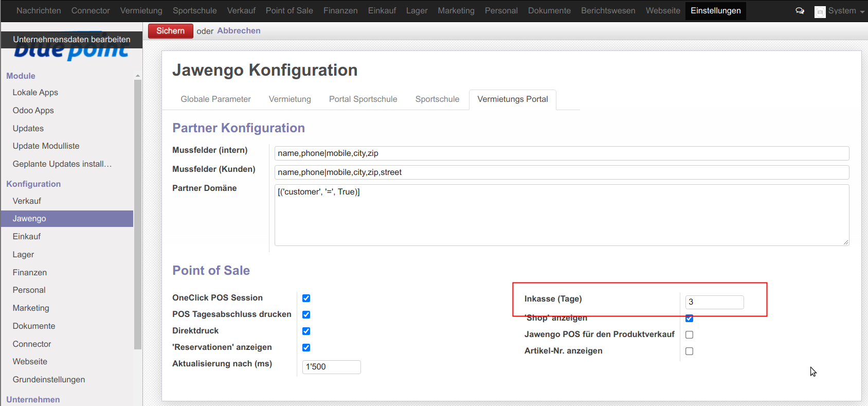Open Dokumente under Konfiguration sidebar

[33, 326]
